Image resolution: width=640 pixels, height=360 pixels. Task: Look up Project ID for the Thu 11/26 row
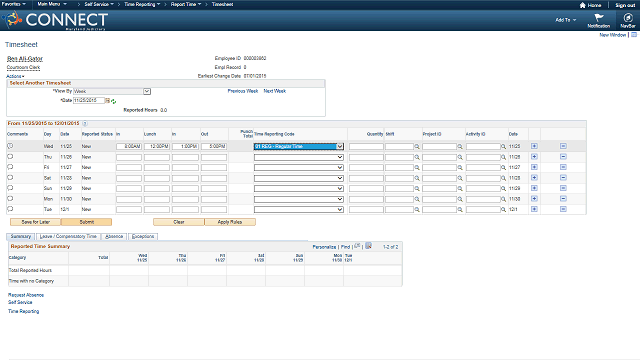(x=460, y=157)
